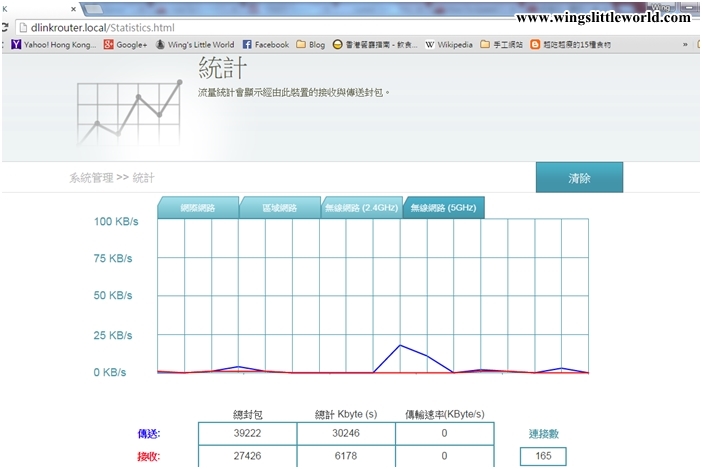Click the traffic peak on the graph

(x=400, y=346)
